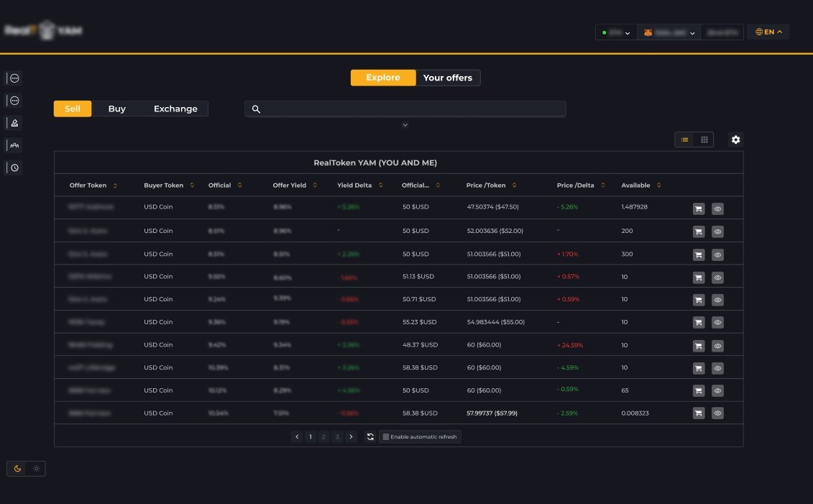
Task: Open the sidebar community icon
Action: coord(14,145)
